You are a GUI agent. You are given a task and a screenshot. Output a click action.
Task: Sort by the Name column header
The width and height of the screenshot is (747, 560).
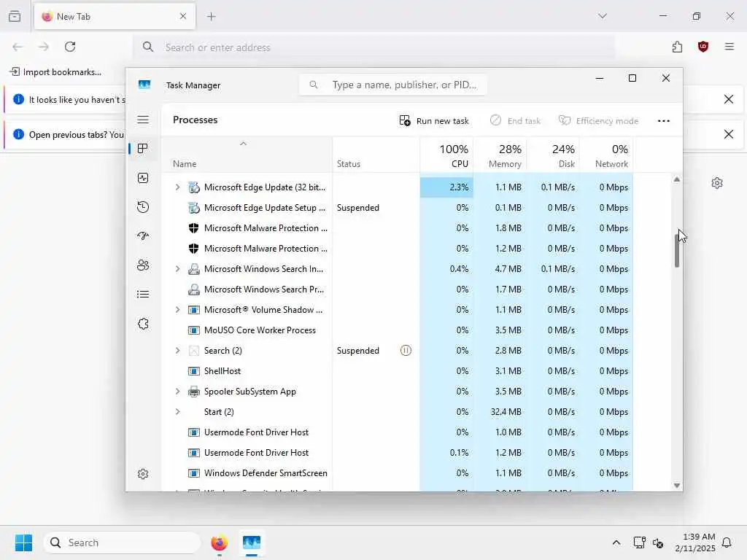247,156
